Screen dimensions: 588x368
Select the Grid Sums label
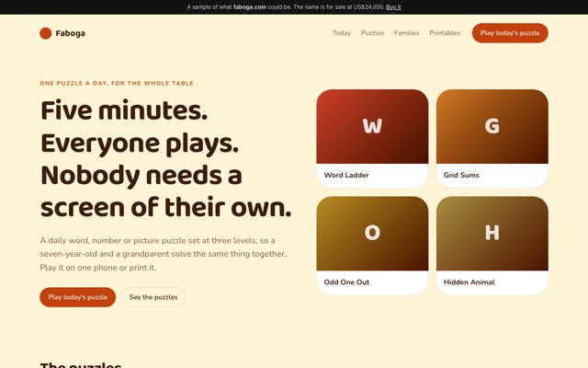click(x=461, y=175)
